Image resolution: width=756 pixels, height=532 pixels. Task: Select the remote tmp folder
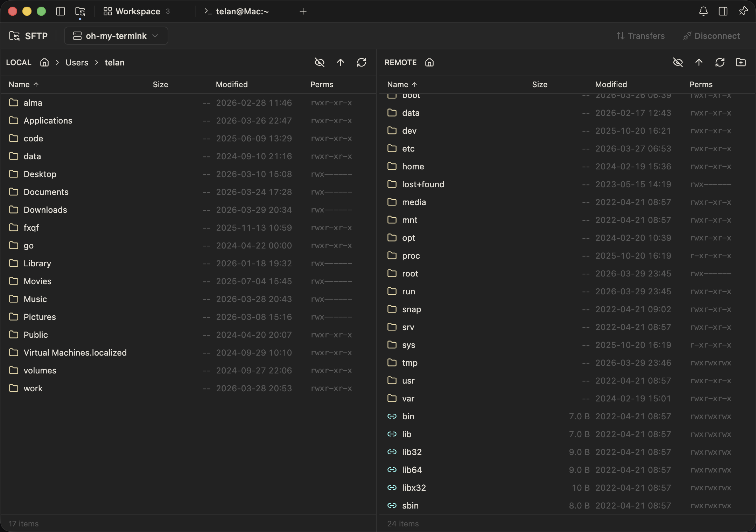(567, 363)
